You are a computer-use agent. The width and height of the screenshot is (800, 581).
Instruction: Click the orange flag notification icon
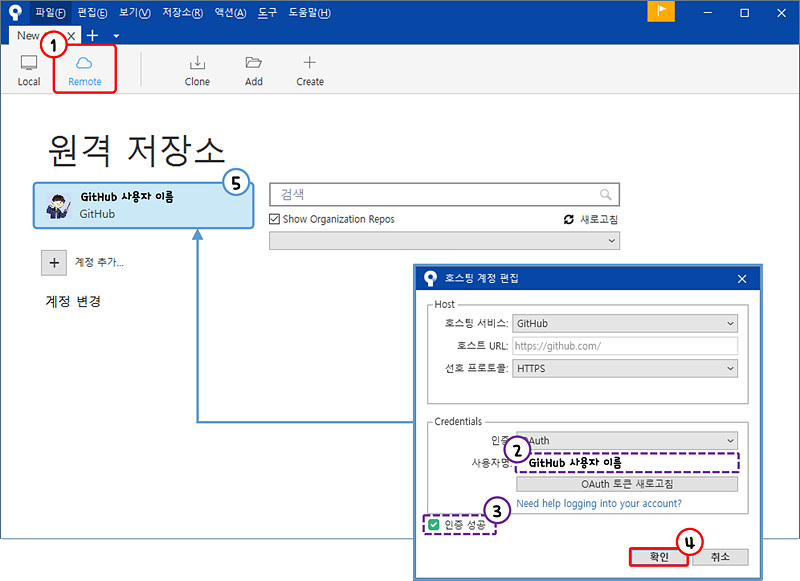click(x=661, y=11)
